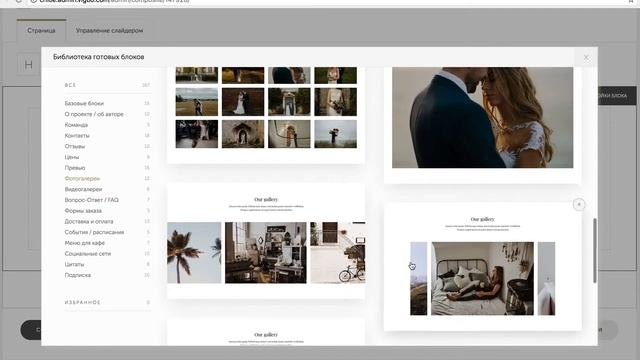Pick the wedding photo grid gallery block
Image resolution: width=640 pixels, height=360 pixels.
click(x=266, y=115)
